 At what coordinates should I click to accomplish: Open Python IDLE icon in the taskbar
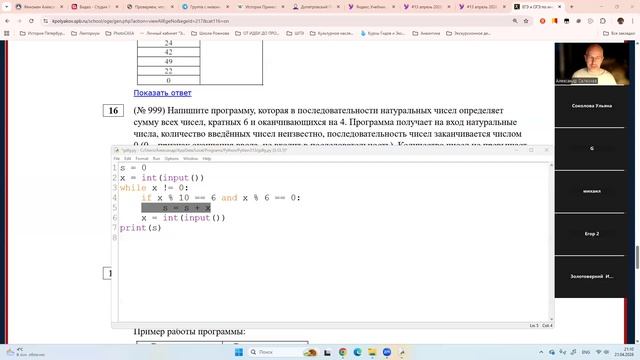tap(402, 352)
